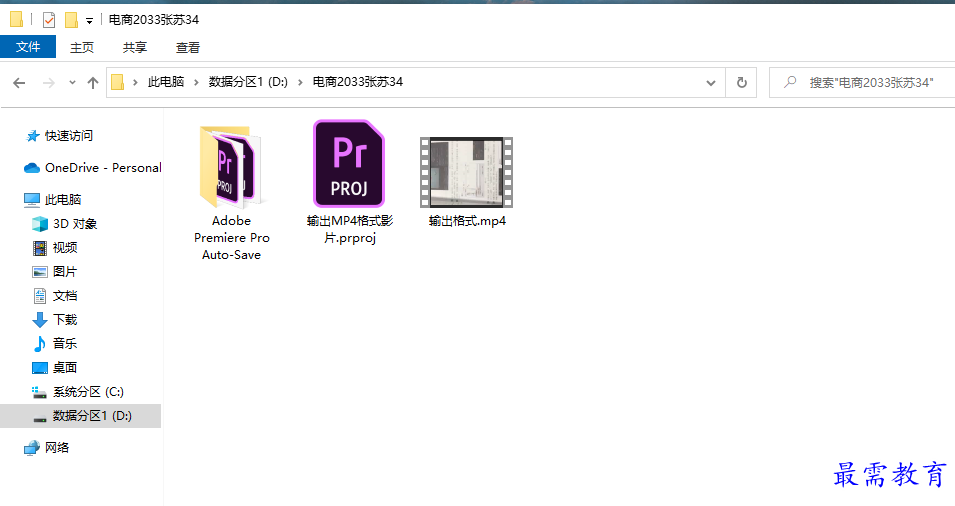The height and width of the screenshot is (506, 955).
Task: Click 数据分区1 (D:) in the address breadcrumb
Action: pos(248,82)
